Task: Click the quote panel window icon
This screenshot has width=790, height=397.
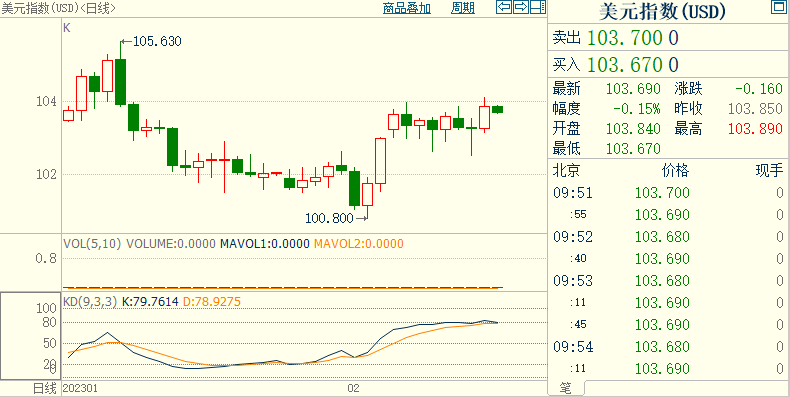Action: [x=779, y=7]
